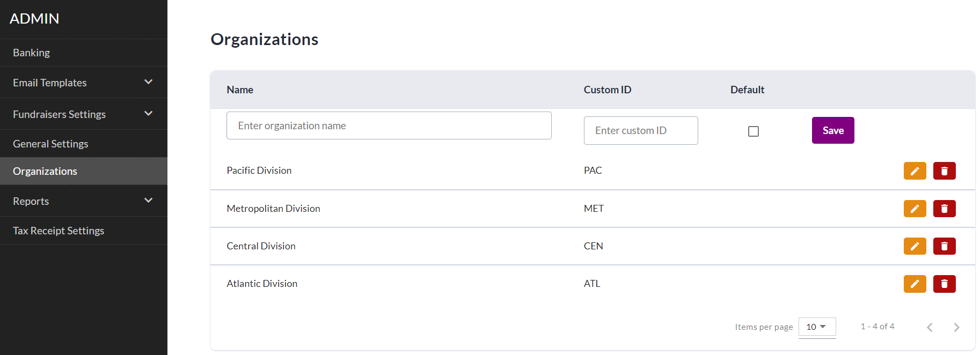Delete the Pacific Division organization
This screenshot has height=355, width=980.
(x=944, y=171)
